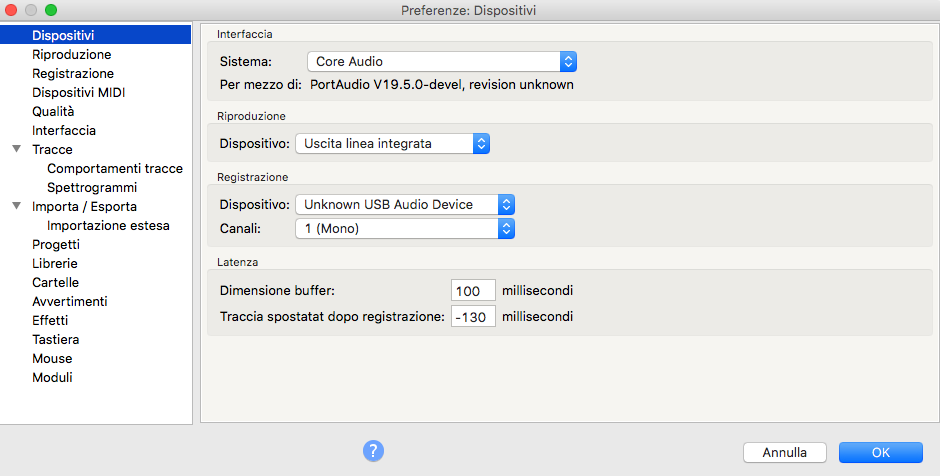The image size is (940, 476).
Task: Select Riproduzione in the sidebar
Action: coord(71,55)
